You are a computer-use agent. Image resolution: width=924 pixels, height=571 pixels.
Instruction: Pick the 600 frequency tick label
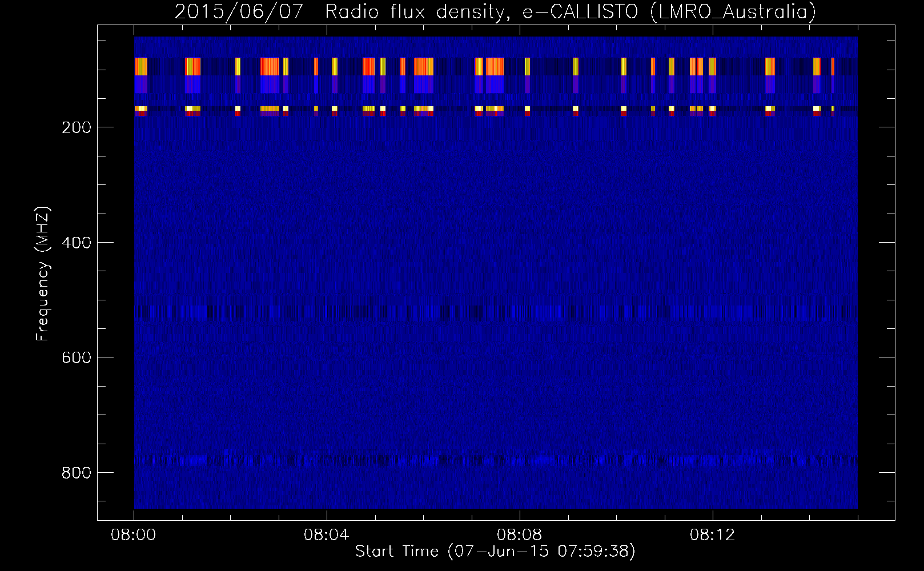point(76,357)
